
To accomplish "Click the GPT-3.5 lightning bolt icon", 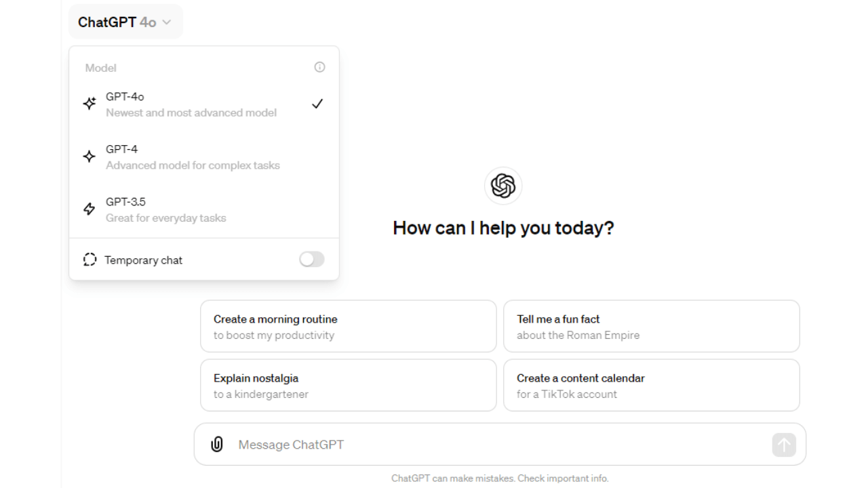I will click(x=90, y=209).
